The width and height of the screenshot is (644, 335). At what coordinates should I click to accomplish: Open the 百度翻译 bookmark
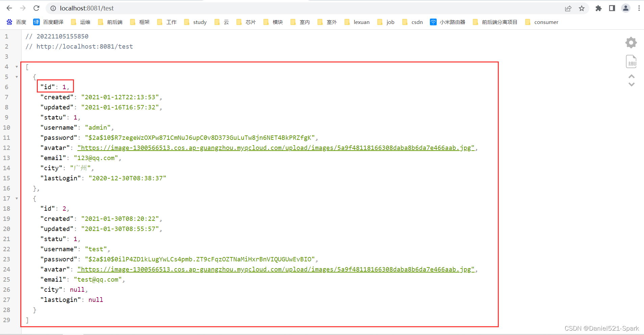48,22
